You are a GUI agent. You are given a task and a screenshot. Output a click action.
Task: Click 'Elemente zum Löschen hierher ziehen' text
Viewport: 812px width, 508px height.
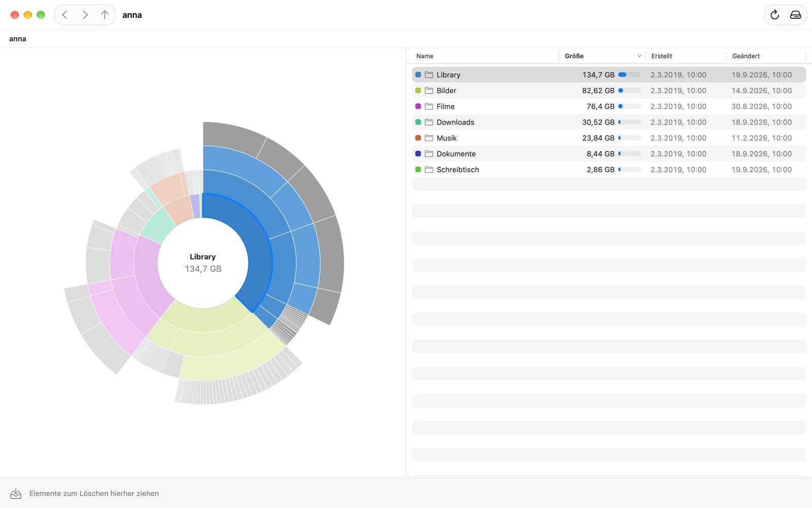coord(94,493)
